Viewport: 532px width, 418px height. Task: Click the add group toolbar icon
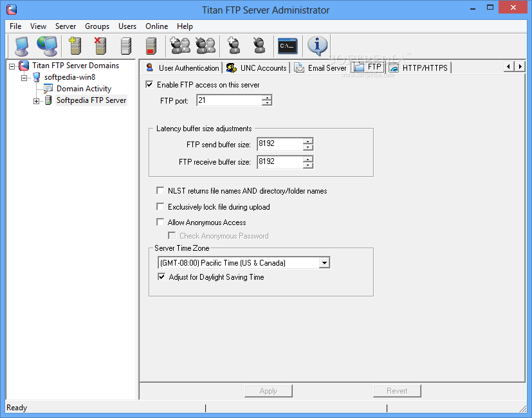pos(180,46)
